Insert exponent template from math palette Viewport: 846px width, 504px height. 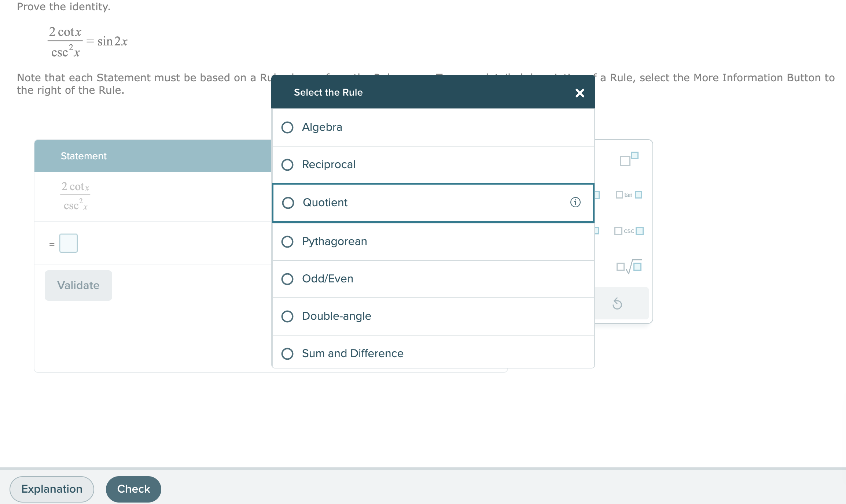point(629,159)
